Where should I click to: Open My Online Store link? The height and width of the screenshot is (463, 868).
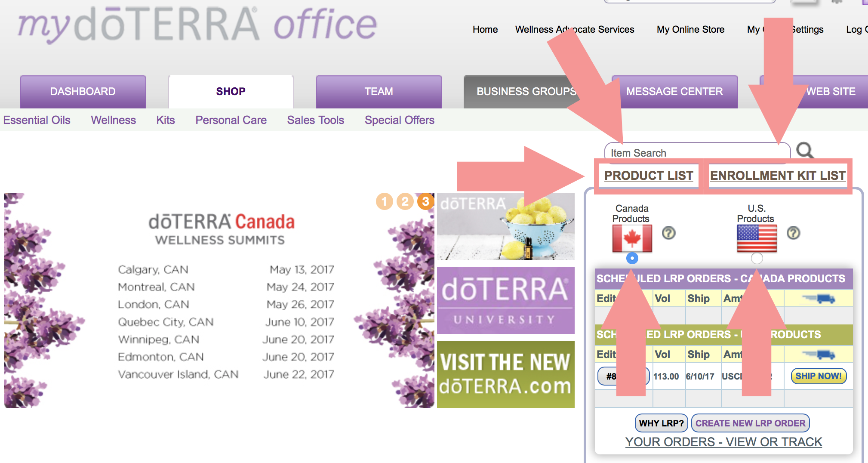tap(690, 29)
